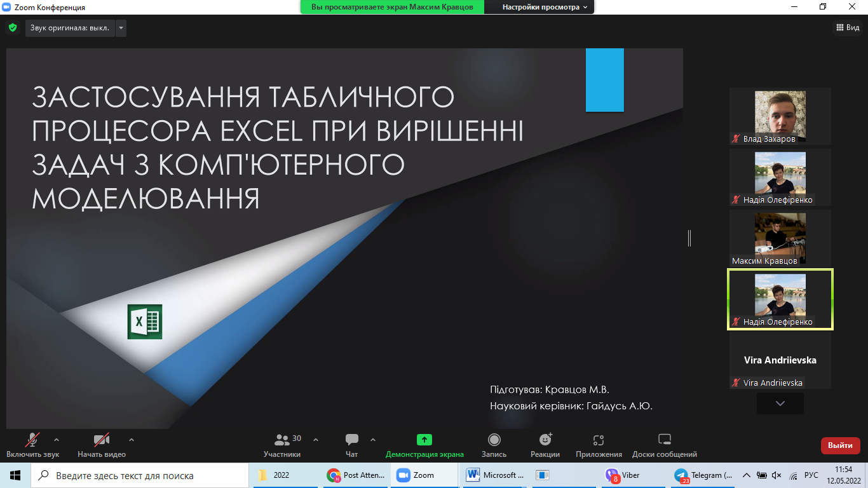Show hidden system tray icons
The width and height of the screenshot is (868, 488).
pos(746,475)
